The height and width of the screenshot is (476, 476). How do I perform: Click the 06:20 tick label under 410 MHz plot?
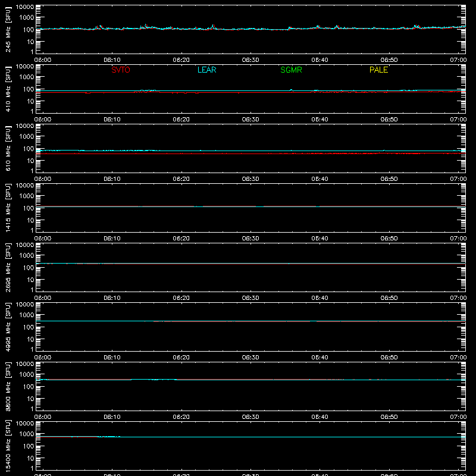coord(181,120)
